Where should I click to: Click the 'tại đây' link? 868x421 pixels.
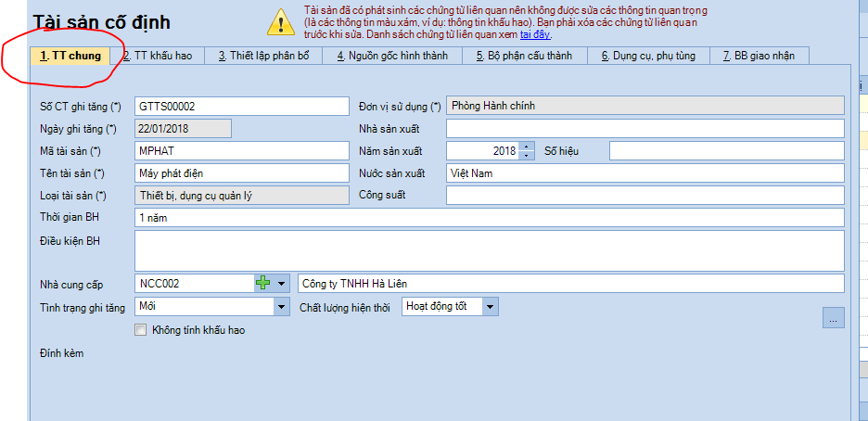[x=535, y=34]
